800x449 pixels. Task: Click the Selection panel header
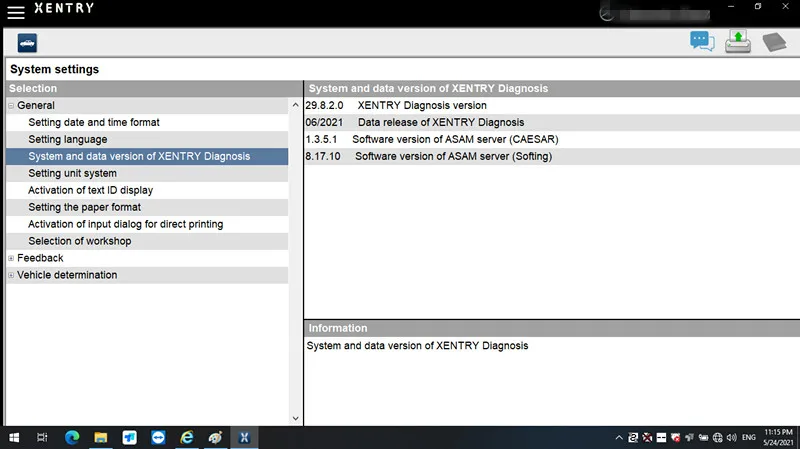coord(154,88)
